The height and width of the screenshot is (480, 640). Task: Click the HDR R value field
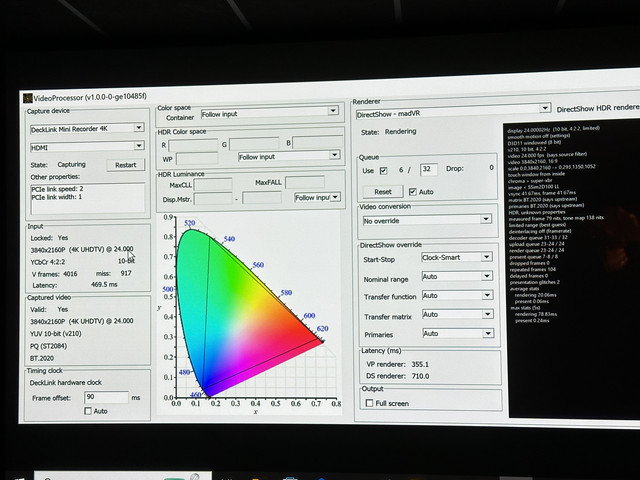coord(193,145)
